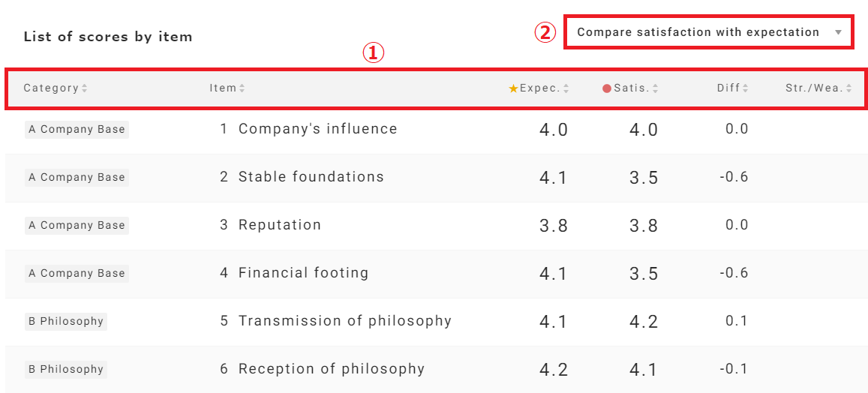Viewport: 868px width, 393px height.
Task: Click the dropdown arrow beside comparison selector
Action: 838,32
